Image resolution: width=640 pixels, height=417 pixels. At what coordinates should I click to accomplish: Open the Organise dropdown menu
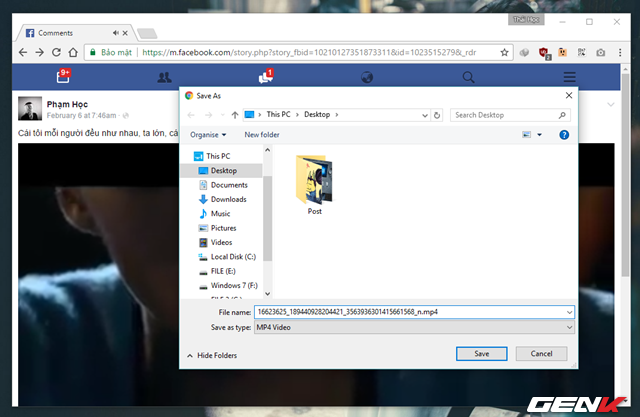208,135
